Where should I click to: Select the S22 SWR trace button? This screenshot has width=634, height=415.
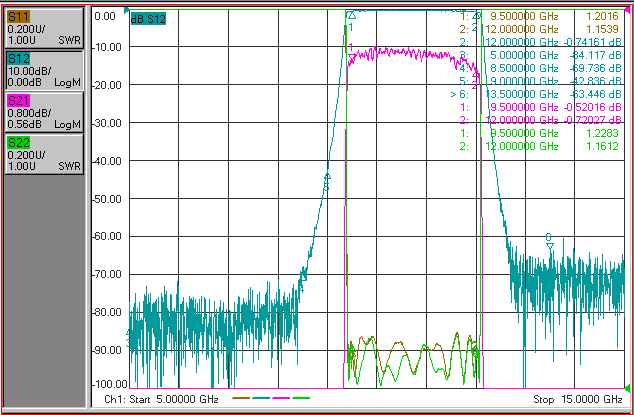tap(44, 154)
